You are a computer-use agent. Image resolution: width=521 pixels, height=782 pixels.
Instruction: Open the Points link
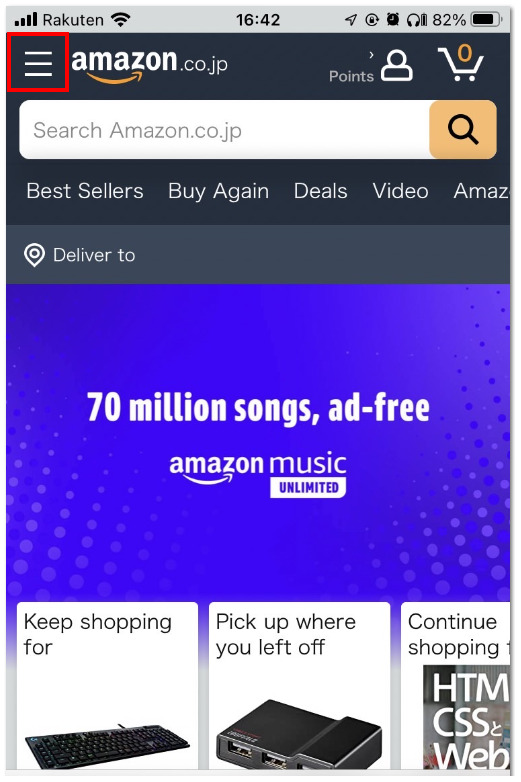pyautogui.click(x=351, y=76)
